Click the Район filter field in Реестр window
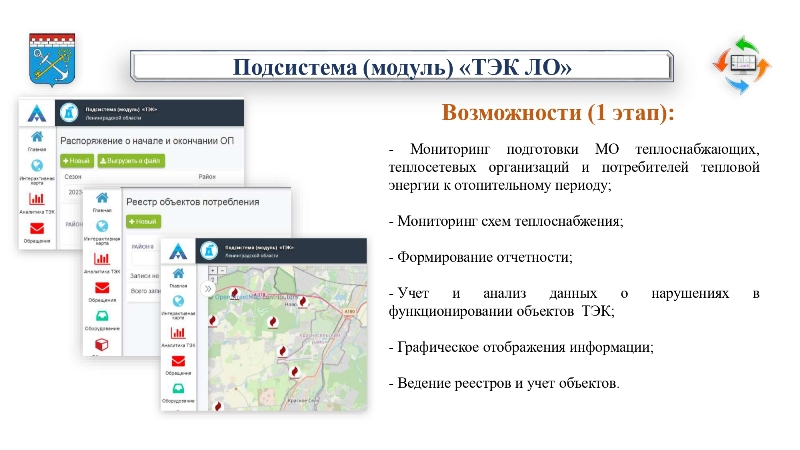Viewport: 800px width, 450px height. pos(145,258)
